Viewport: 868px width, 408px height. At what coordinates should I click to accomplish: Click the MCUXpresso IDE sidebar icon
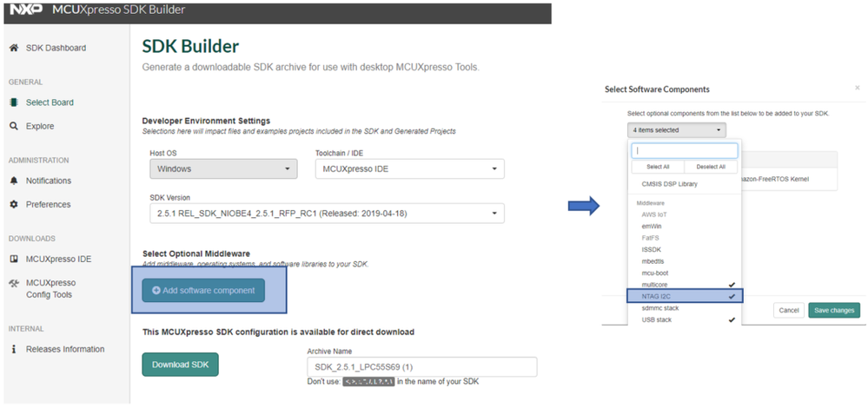coord(15,260)
